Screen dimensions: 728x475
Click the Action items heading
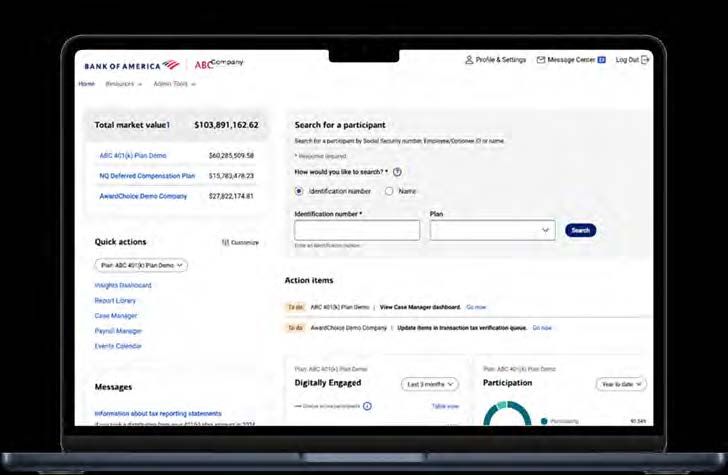[x=309, y=280]
